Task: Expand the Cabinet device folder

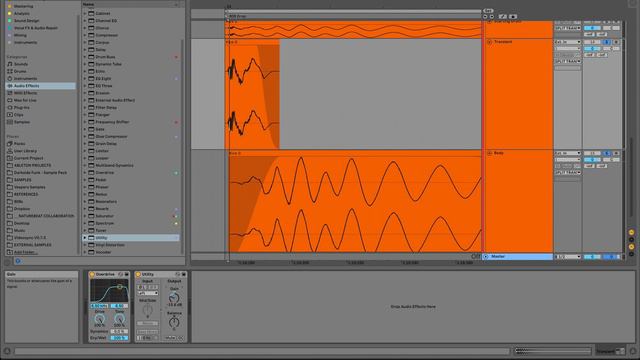Action: (x=85, y=13)
